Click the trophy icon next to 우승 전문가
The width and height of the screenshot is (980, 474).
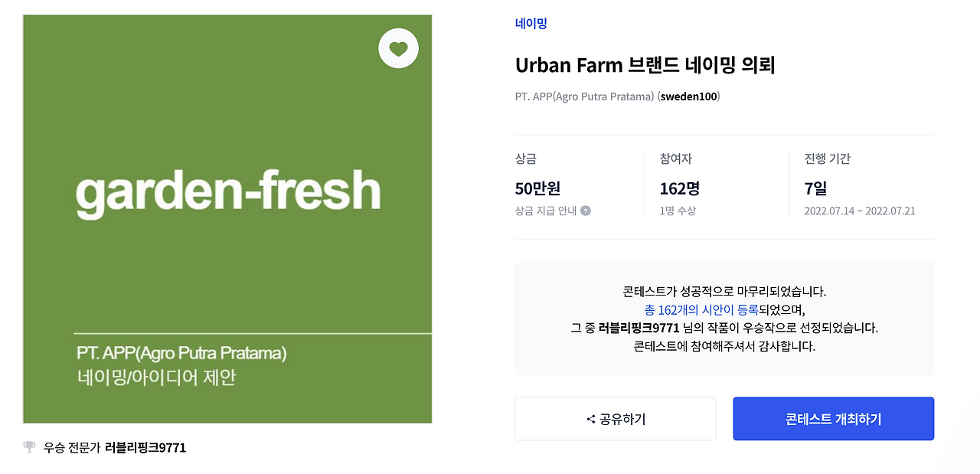click(x=28, y=447)
